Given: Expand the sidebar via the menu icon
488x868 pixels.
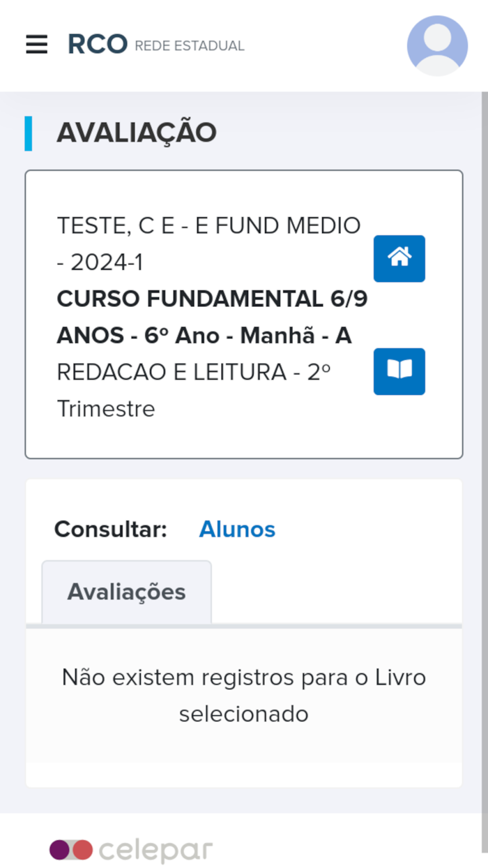Looking at the screenshot, I should pos(36,45).
